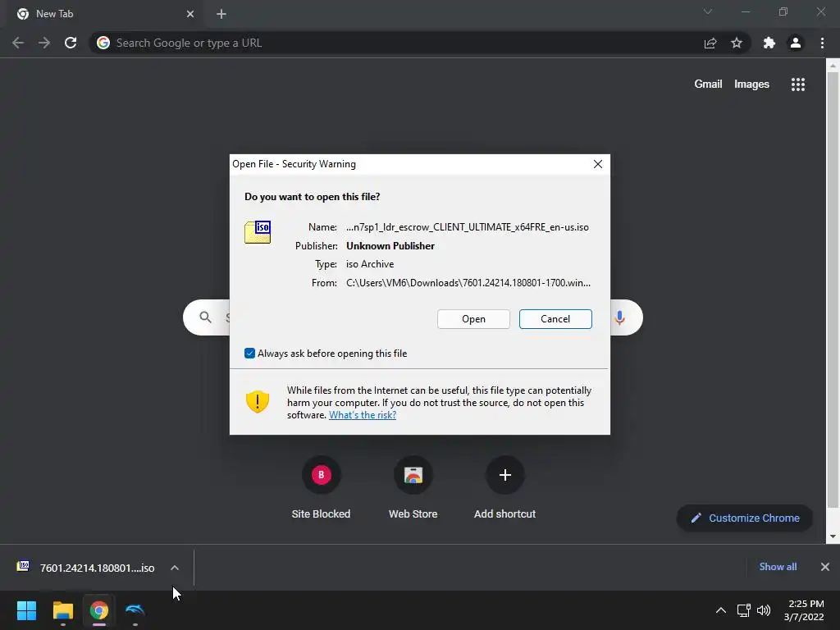840x630 pixels.
Task: Click Cancel in the security dialog
Action: [x=555, y=319]
